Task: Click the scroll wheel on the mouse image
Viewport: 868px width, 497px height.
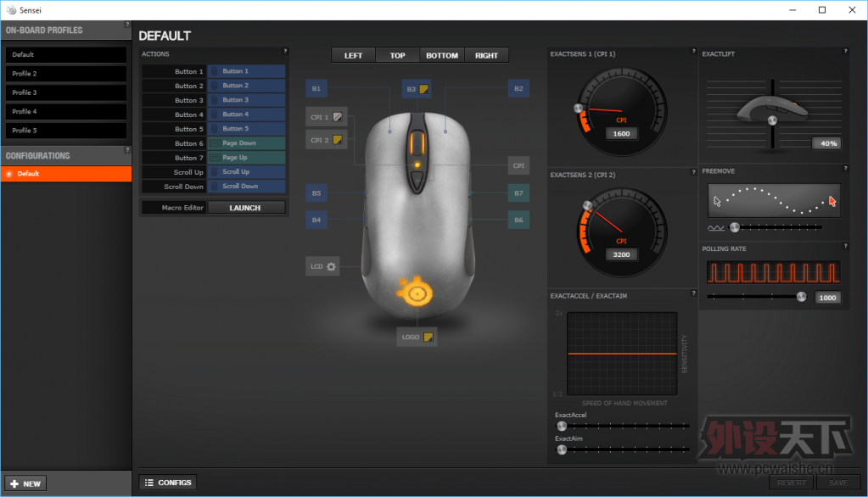Action: (x=417, y=143)
